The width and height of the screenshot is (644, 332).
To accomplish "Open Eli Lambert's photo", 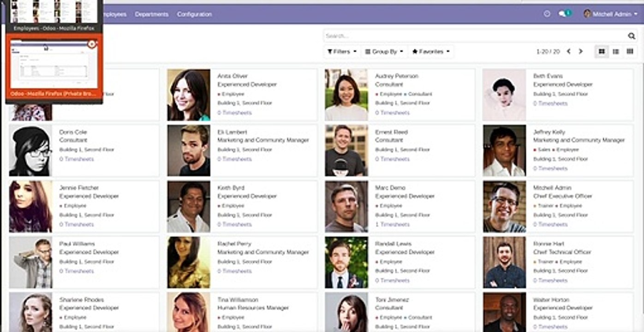I will [x=189, y=151].
